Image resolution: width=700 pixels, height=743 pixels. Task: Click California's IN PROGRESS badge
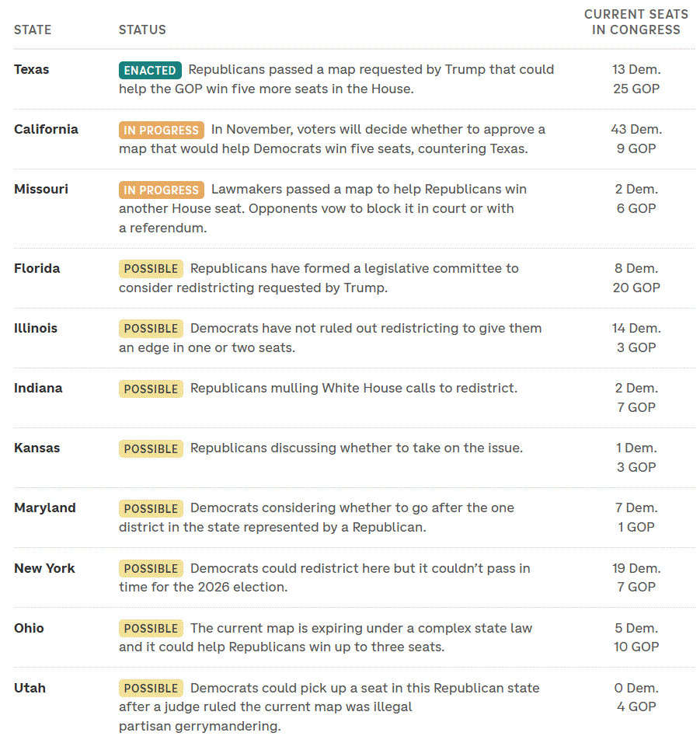(162, 130)
